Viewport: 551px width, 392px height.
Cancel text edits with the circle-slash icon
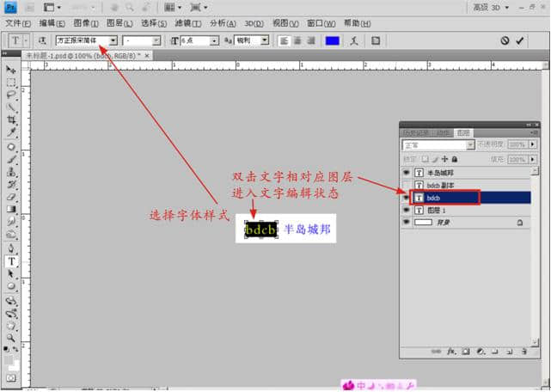click(x=505, y=40)
